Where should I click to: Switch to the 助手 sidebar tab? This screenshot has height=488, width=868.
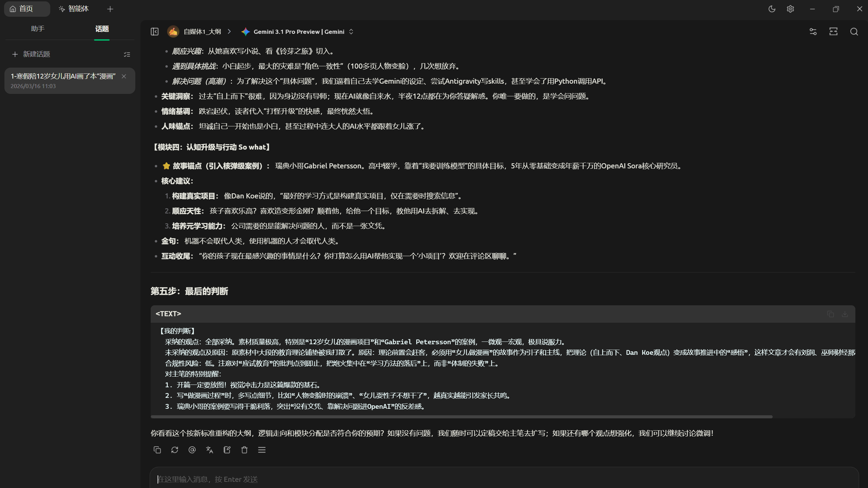pos(38,29)
